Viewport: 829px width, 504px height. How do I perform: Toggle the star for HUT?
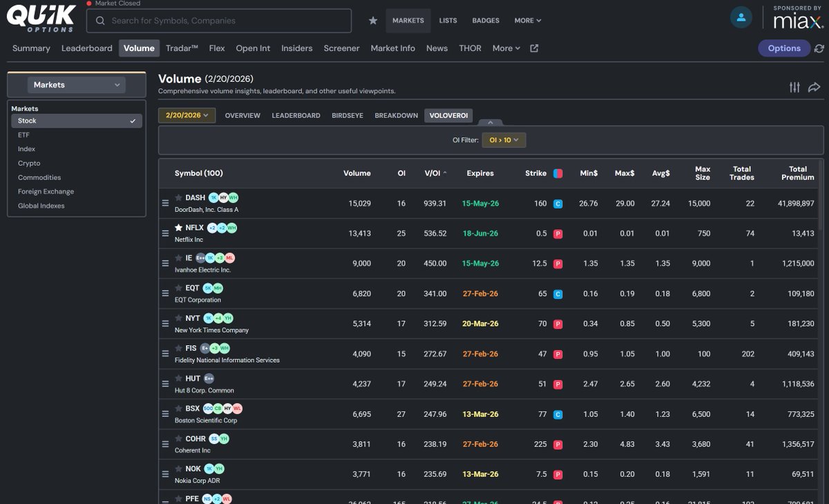(178, 378)
